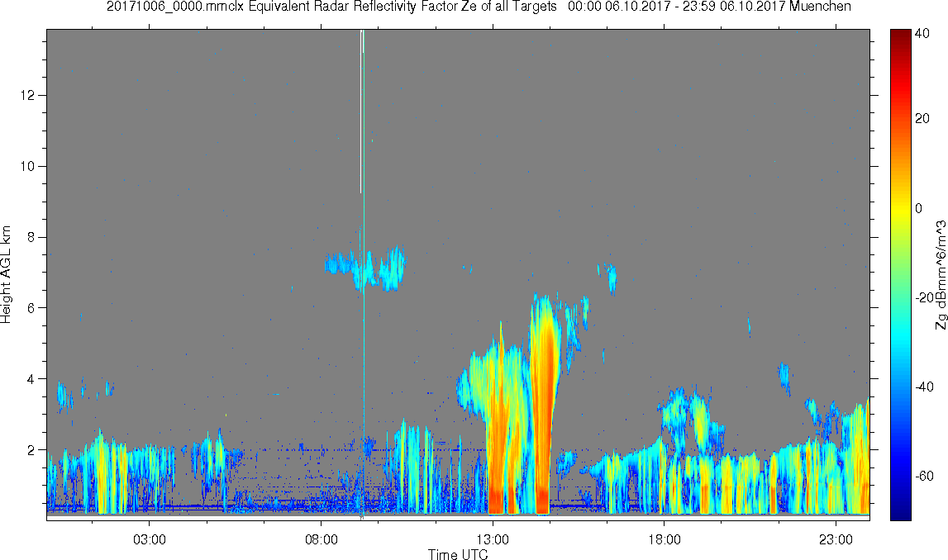Click the colorbar value 40
The width and height of the screenshot is (948, 560).
pos(922,35)
